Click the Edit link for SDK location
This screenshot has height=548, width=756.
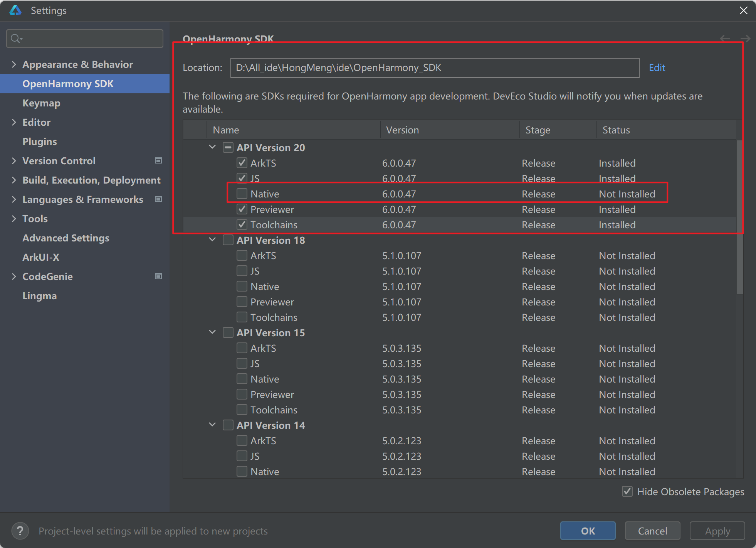coord(657,68)
